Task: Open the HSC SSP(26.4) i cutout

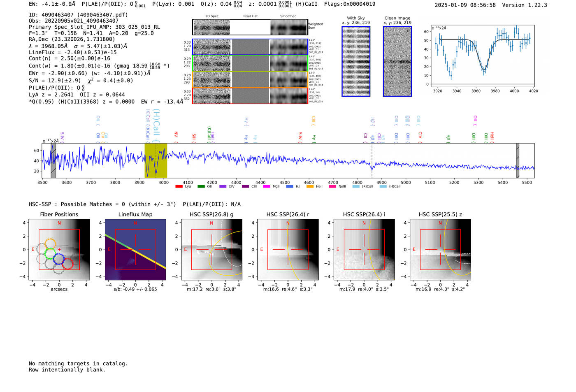Action: click(364, 250)
